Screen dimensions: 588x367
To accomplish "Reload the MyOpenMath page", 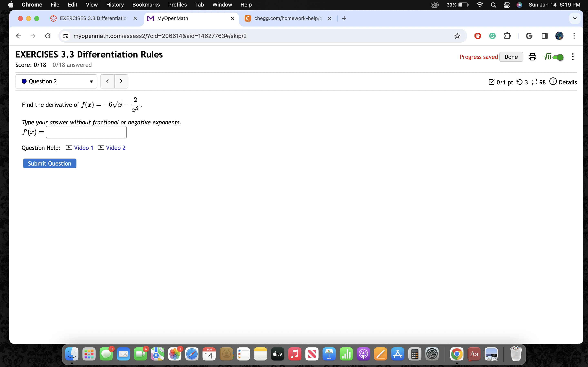I will click(x=48, y=36).
